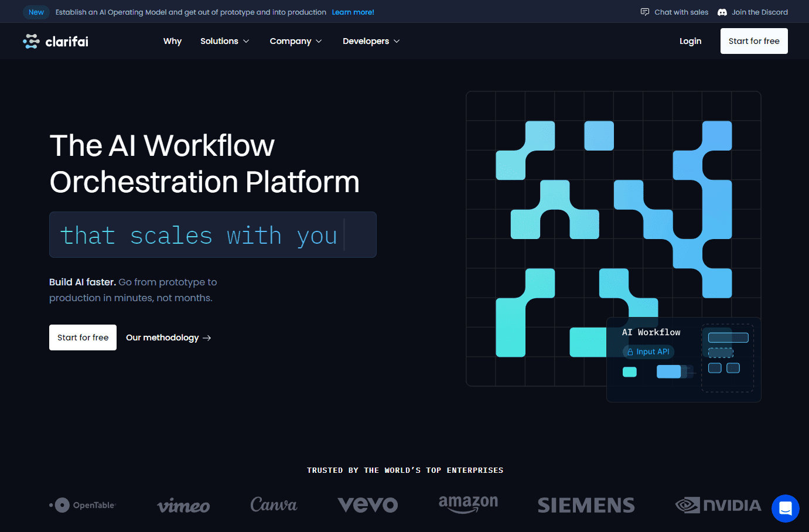Click Start for free in hero section
The height and width of the screenshot is (532, 809).
coord(83,337)
